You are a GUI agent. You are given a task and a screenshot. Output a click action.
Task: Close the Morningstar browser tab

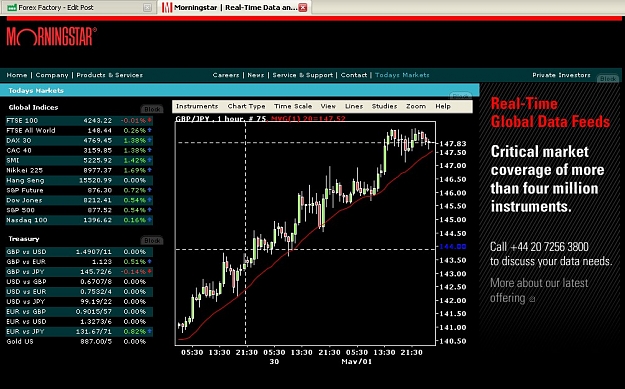[303, 8]
